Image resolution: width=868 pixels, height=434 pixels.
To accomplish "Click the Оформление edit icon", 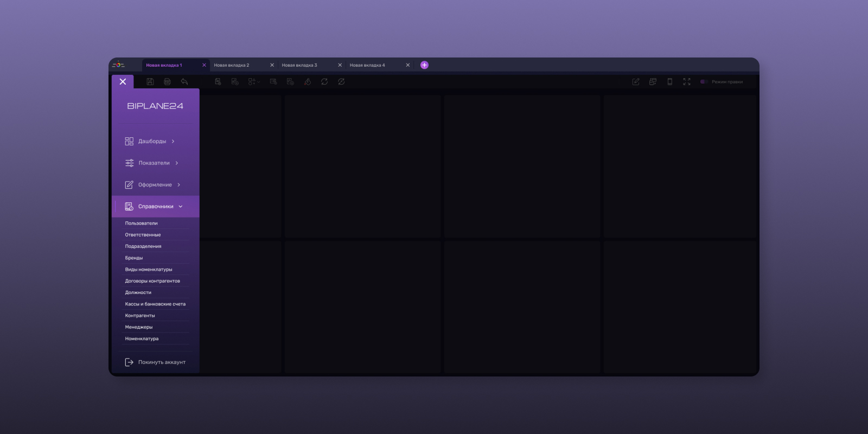I will (x=129, y=184).
